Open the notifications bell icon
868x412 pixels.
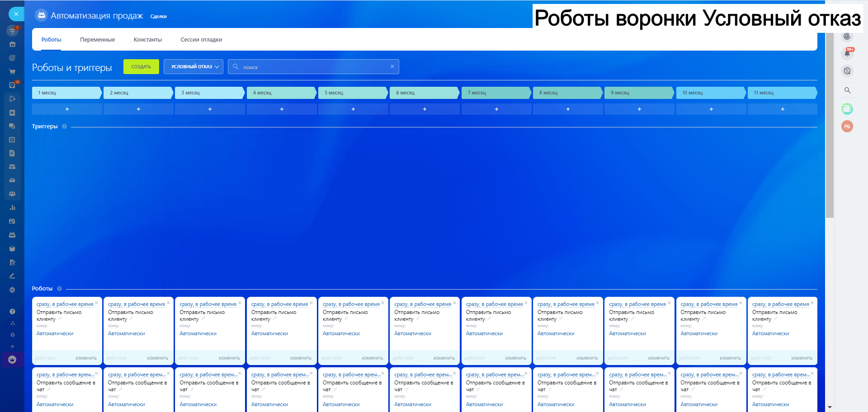click(x=847, y=53)
